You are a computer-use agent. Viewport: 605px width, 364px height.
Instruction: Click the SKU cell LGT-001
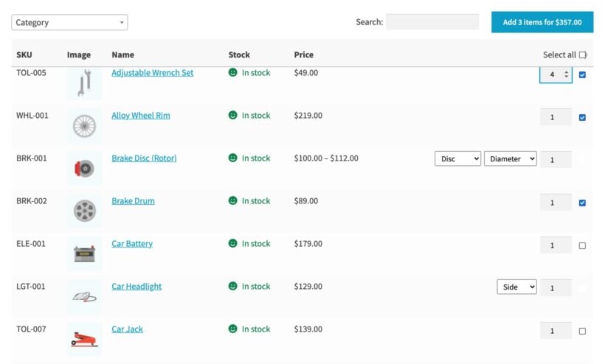tap(31, 287)
